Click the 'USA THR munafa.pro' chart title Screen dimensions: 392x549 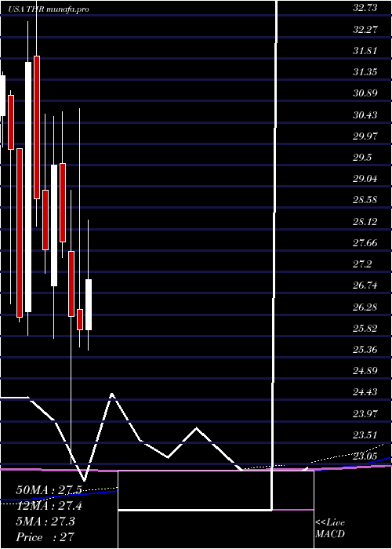coord(49,9)
